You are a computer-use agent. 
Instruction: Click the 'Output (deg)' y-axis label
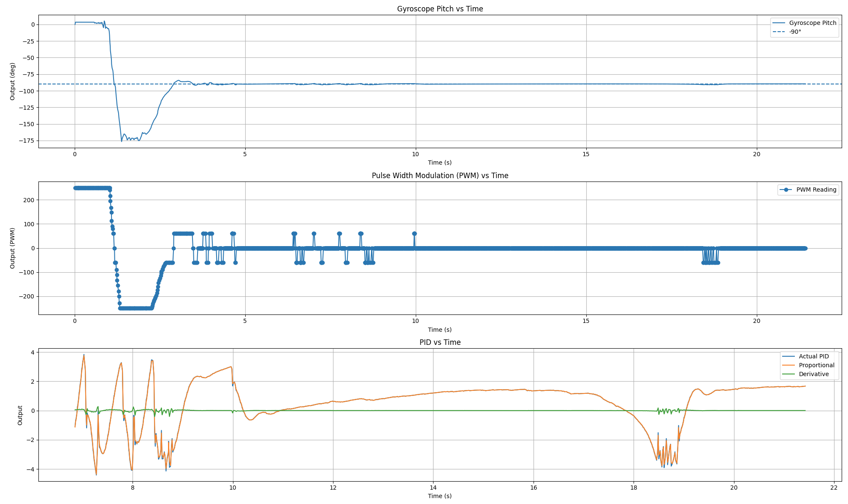(x=13, y=81)
